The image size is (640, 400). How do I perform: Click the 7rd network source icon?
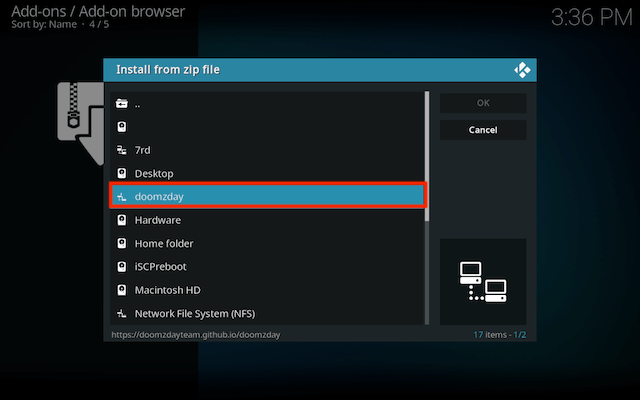[x=122, y=150]
